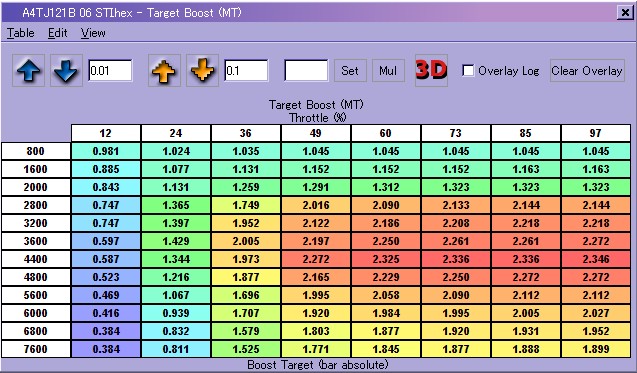Click the Set button
This screenshot has width=637, height=373.
click(x=350, y=71)
